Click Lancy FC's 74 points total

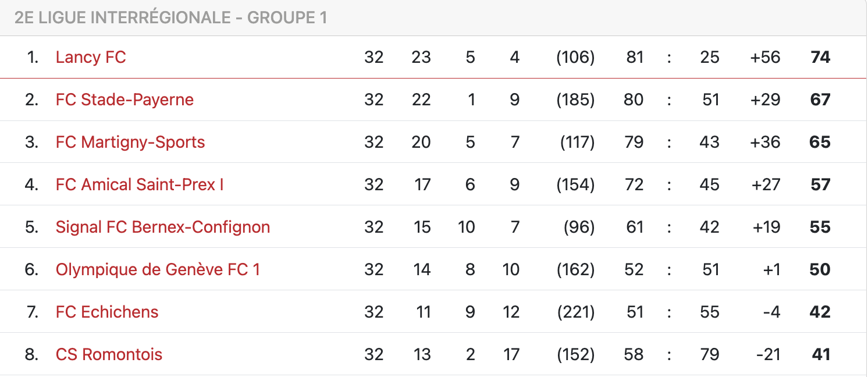tap(820, 57)
